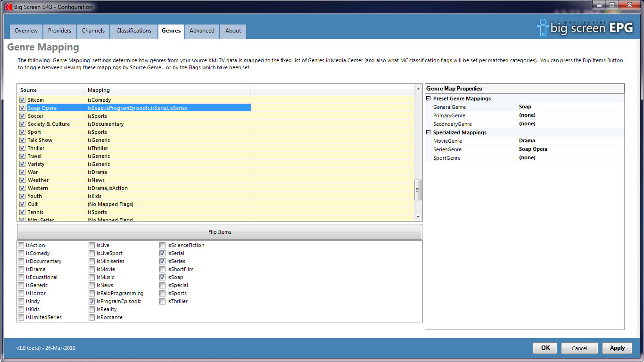The image size is (644, 362).
Task: Check the isRomance flag
Action: [x=92, y=317]
